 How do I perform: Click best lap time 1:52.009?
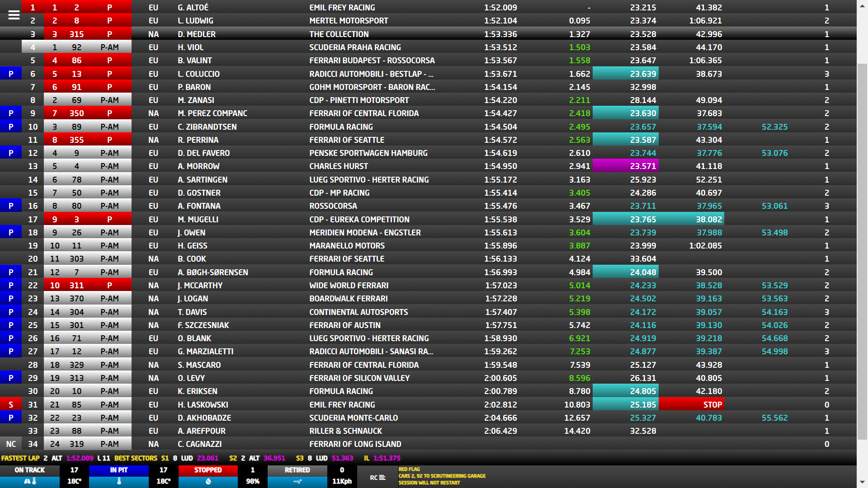coord(500,8)
